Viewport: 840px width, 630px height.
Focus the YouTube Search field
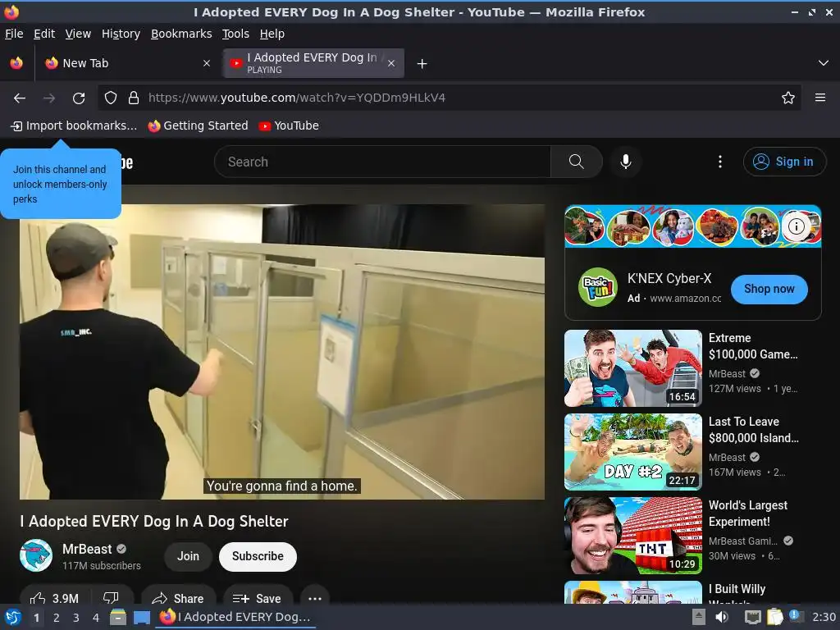tap(382, 162)
